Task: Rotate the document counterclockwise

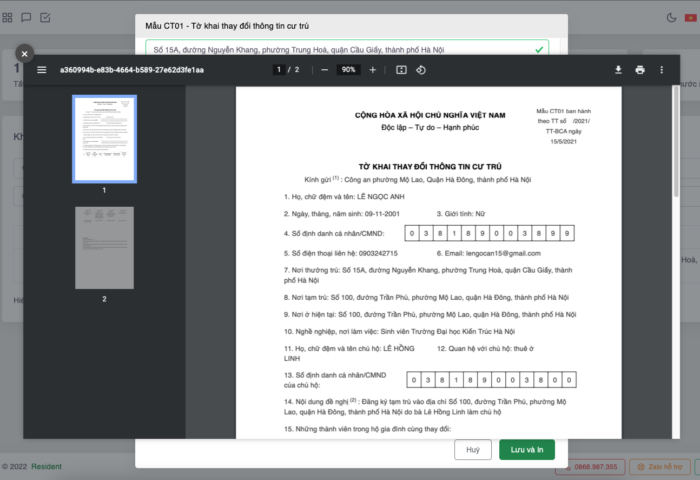Action: pyautogui.click(x=421, y=70)
